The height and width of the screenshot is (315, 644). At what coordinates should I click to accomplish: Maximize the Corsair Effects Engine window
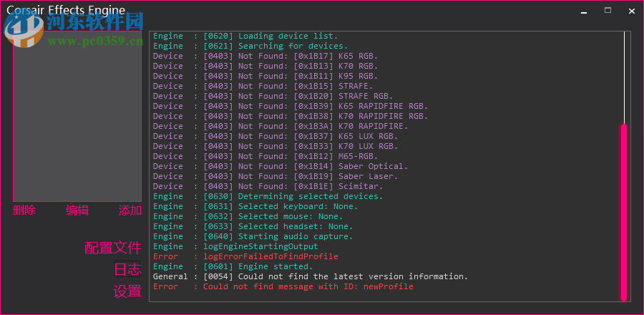(608, 11)
